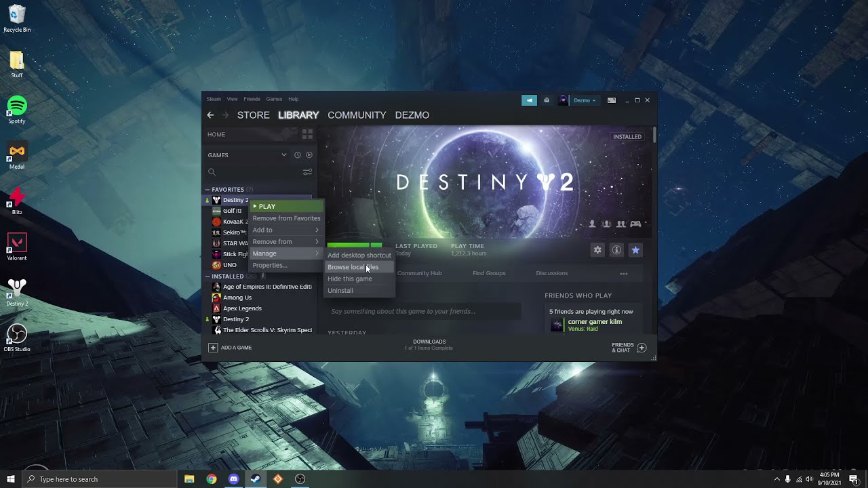Go to the COMMUNITY tab
This screenshot has height=488, width=868.
pos(357,115)
